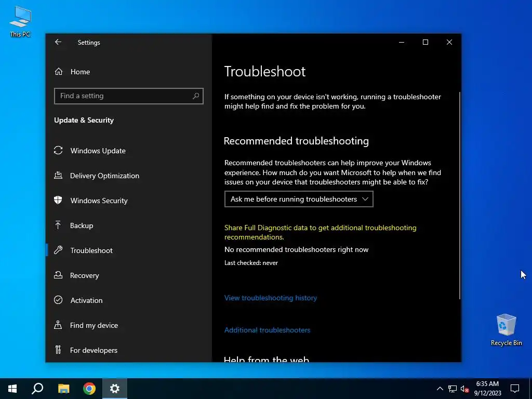Open the notification center icon
This screenshot has width=532, height=399.
point(515,389)
